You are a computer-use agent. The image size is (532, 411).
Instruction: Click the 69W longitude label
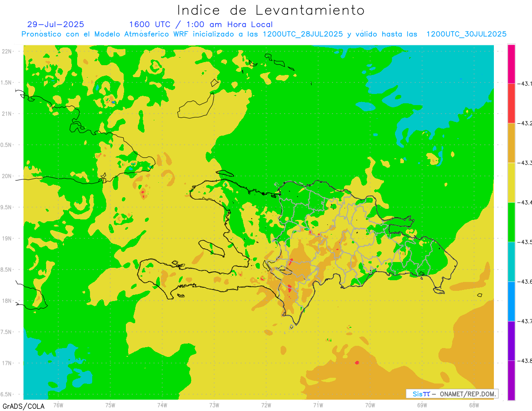point(422,405)
